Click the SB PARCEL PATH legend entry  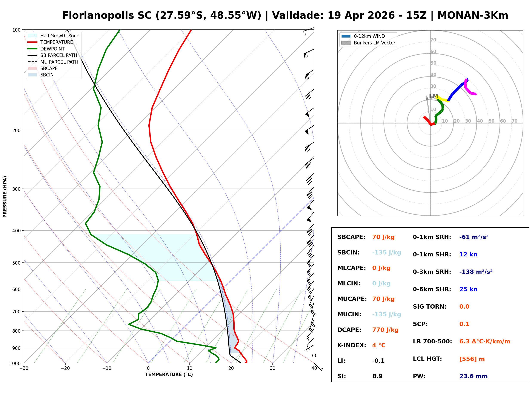click(x=58, y=55)
